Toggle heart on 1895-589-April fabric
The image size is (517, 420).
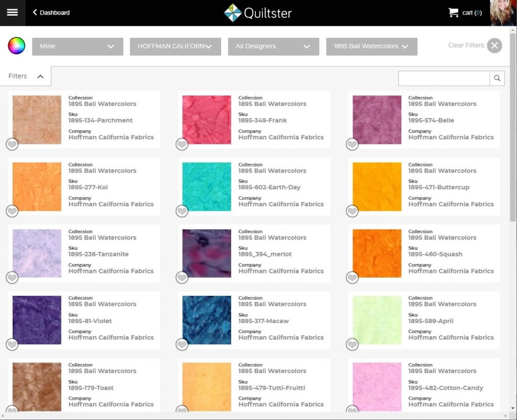(352, 344)
